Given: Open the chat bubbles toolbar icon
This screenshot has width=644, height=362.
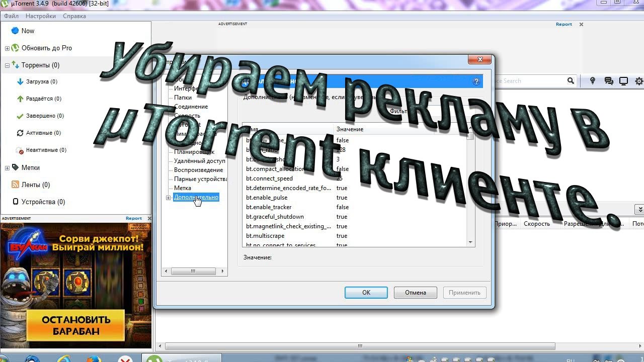Looking at the screenshot, I should (x=609, y=80).
